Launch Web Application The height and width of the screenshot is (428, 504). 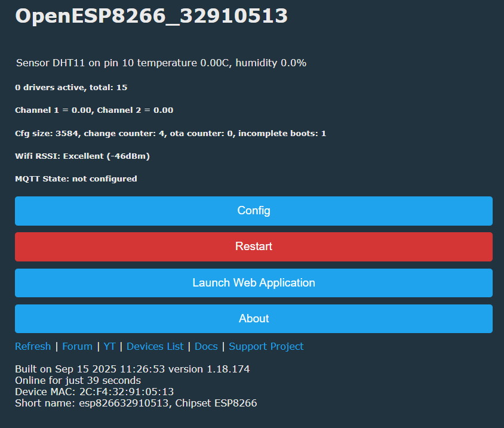pos(254,283)
